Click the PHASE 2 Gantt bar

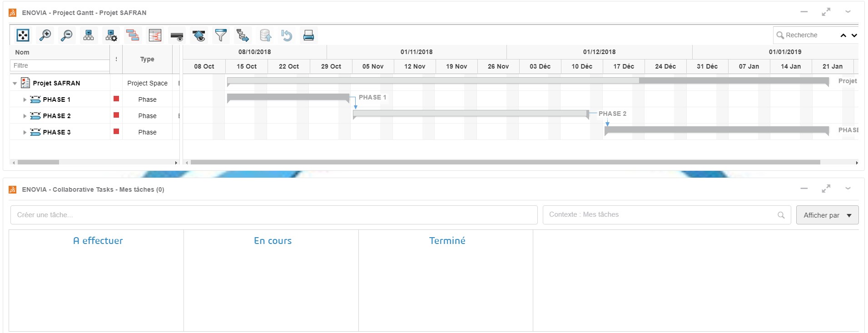471,113
